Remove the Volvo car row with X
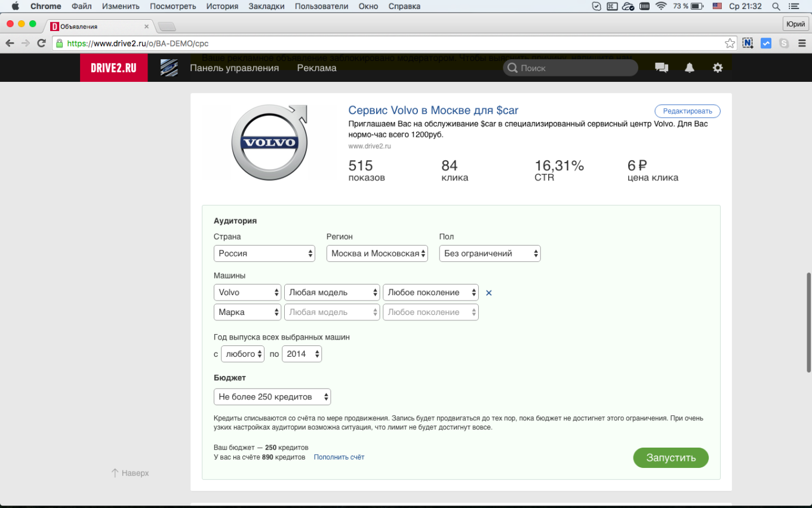 pyautogui.click(x=489, y=293)
